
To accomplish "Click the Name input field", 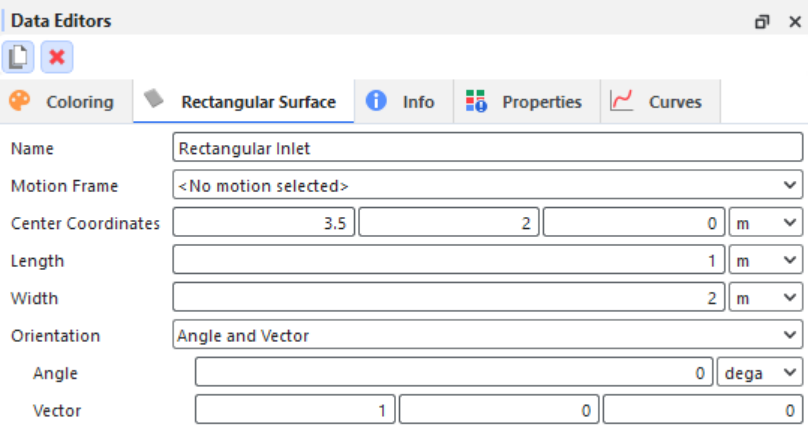I will [487, 148].
